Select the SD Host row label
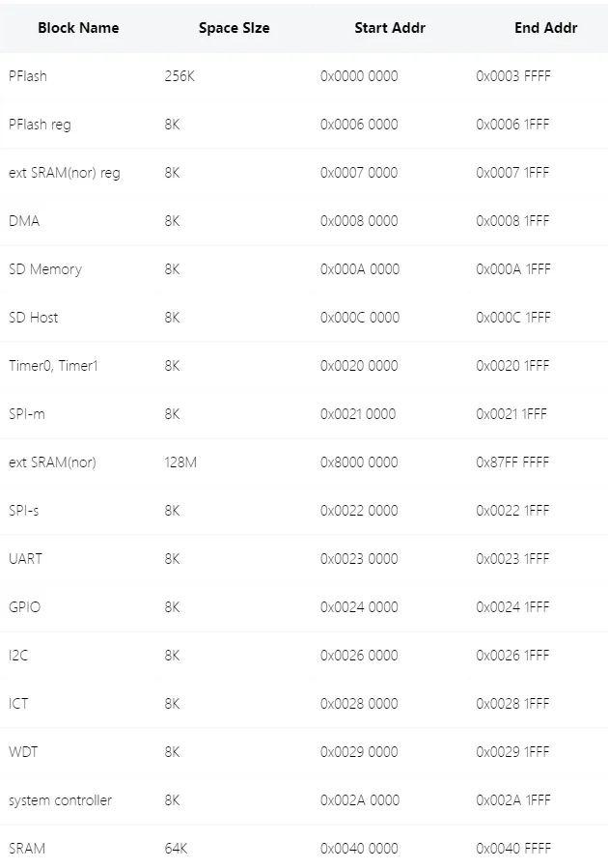Screen dimensions: 608x868 33,318
